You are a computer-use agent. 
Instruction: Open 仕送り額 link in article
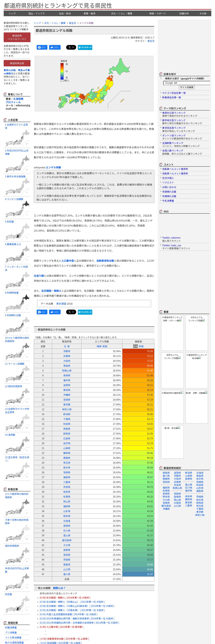click(39, 276)
